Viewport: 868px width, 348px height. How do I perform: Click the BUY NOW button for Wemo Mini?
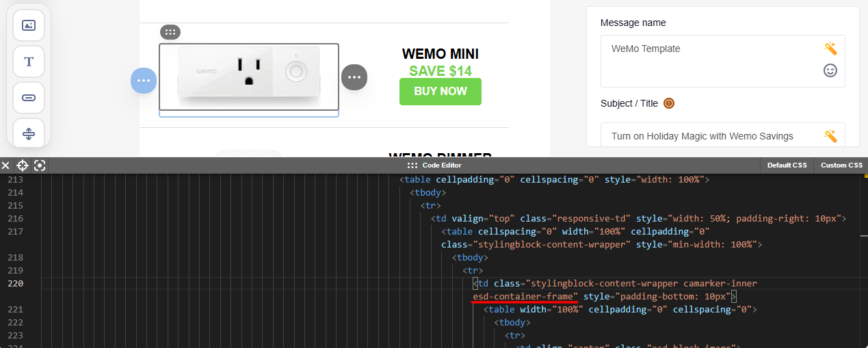pos(440,92)
